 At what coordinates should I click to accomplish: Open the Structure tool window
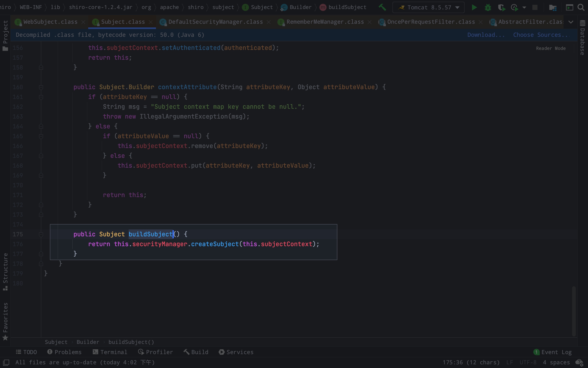[x=5, y=272]
